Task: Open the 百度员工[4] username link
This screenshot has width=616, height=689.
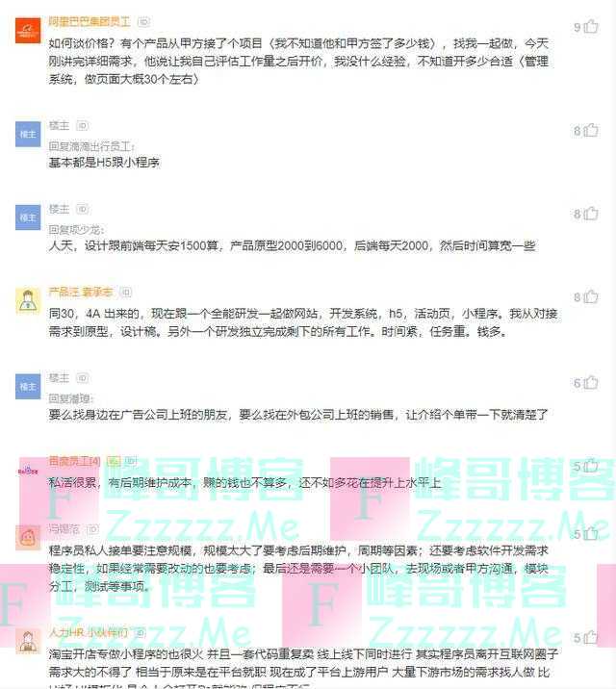Action: pos(75,461)
